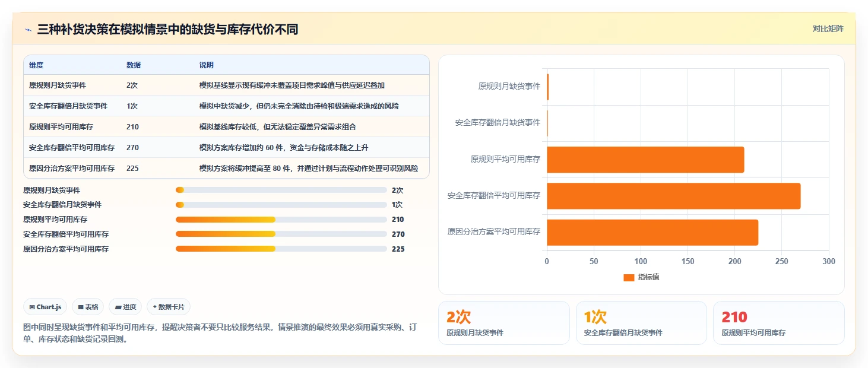868x368 pixels.
Task: Click the lightning icon beside the title
Action: (28, 30)
